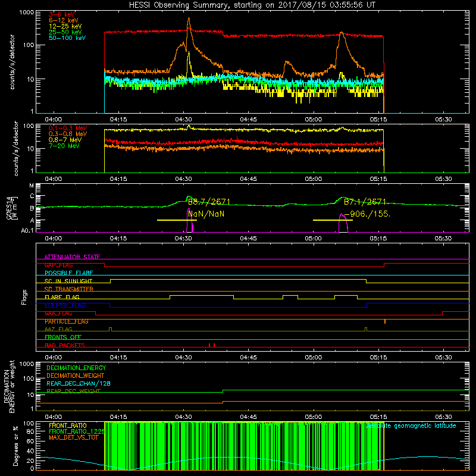Select the ATTENUATOR_STATE flag label

point(72,257)
